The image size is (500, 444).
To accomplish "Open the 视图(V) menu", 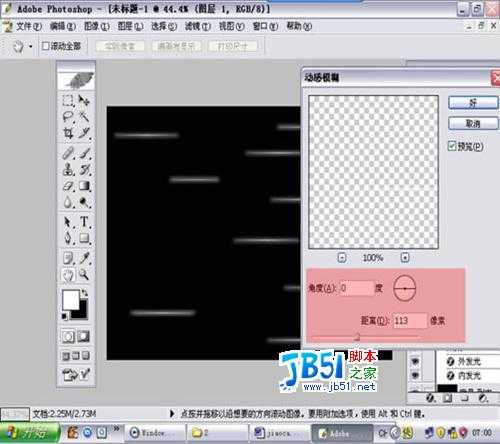I will pos(232,26).
